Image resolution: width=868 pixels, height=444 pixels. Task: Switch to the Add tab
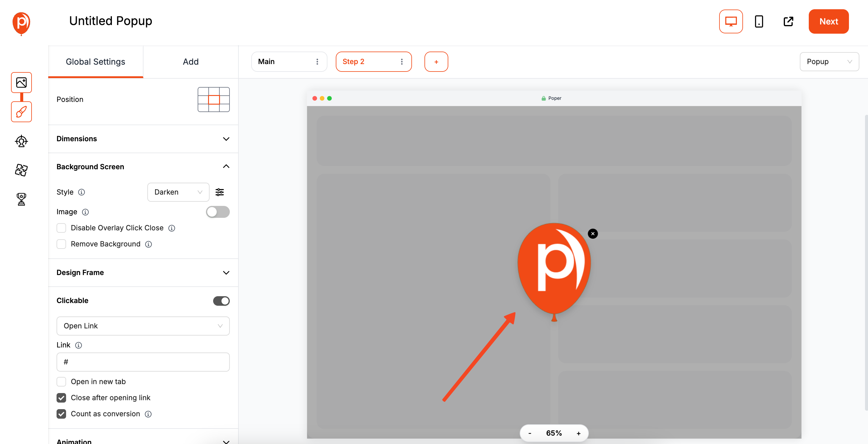191,62
